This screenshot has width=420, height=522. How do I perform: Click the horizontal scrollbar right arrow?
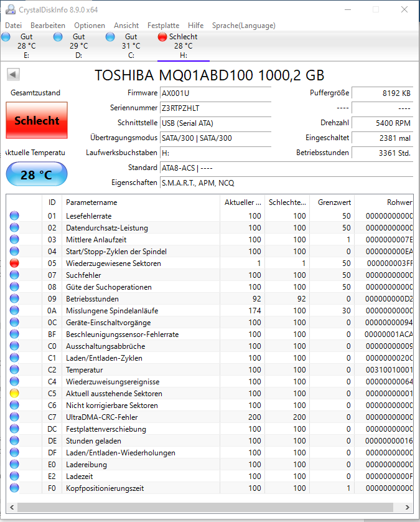[407, 507]
